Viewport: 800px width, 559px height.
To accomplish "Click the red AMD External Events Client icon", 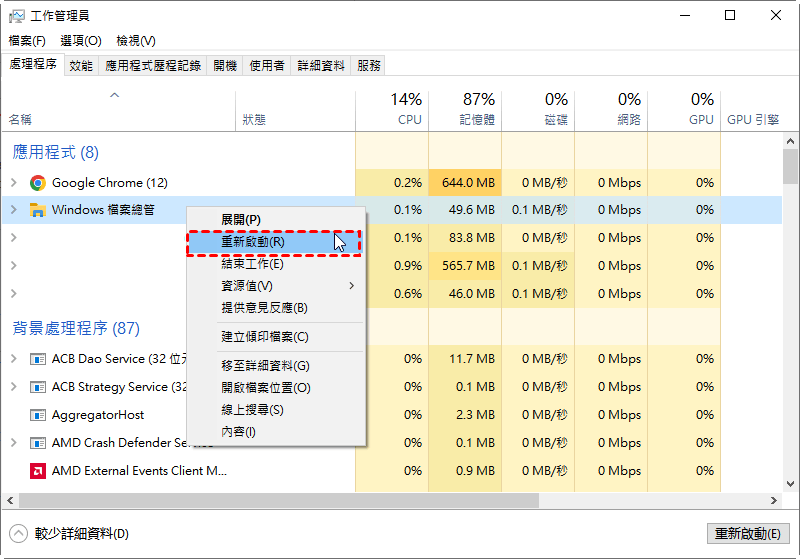I will pos(38,471).
